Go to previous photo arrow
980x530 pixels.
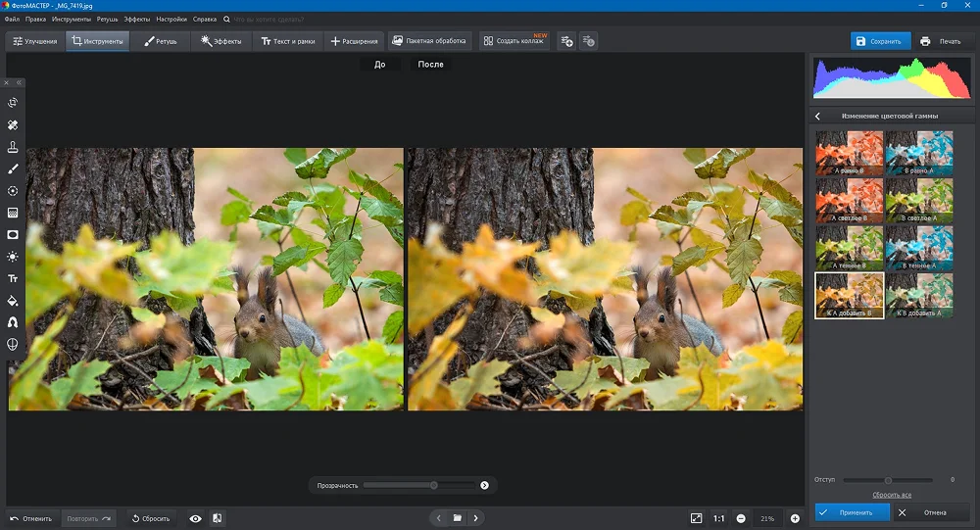click(439, 518)
